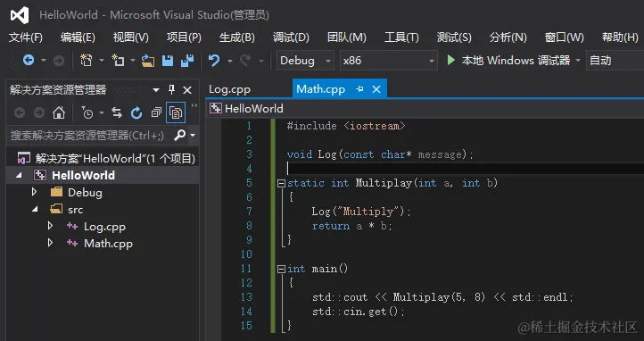644x341 pixels.
Task: Open the 生成(B) menu
Action: tap(237, 37)
